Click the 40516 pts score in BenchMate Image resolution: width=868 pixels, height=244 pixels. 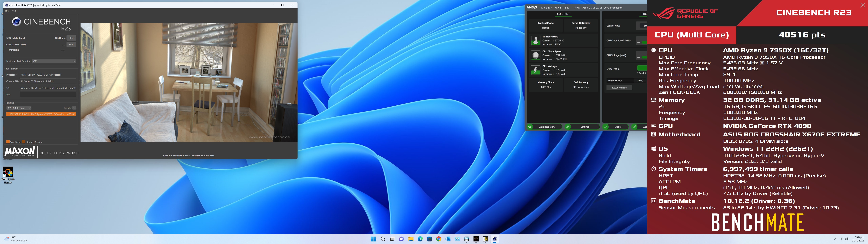802,35
